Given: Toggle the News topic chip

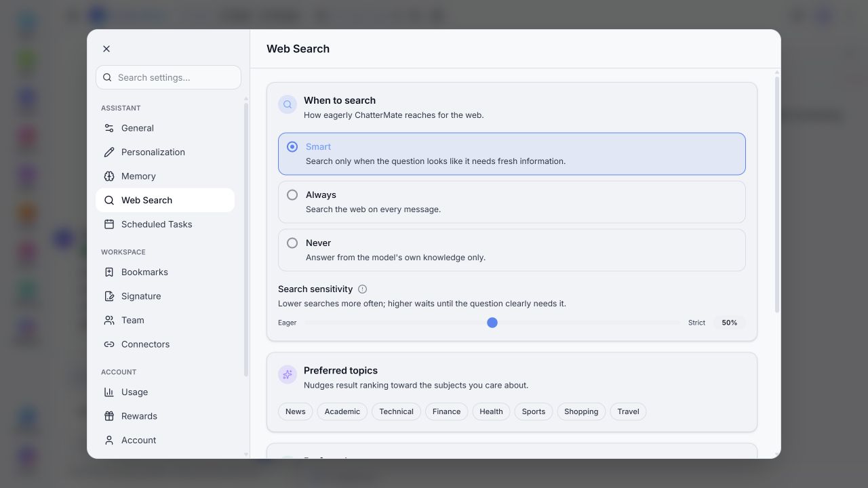Looking at the screenshot, I should coord(296,411).
